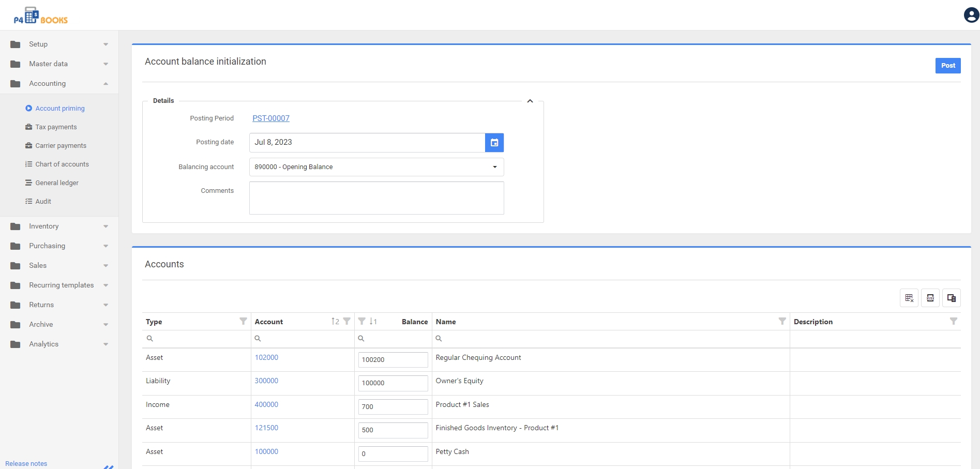The image size is (980, 469).
Task: Open Chart of accounts page
Action: [x=62, y=164]
